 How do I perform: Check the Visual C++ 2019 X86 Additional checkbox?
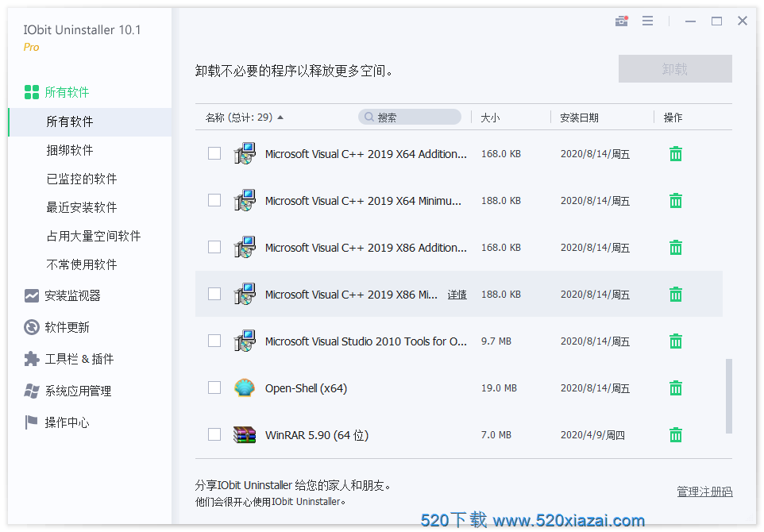(x=214, y=247)
